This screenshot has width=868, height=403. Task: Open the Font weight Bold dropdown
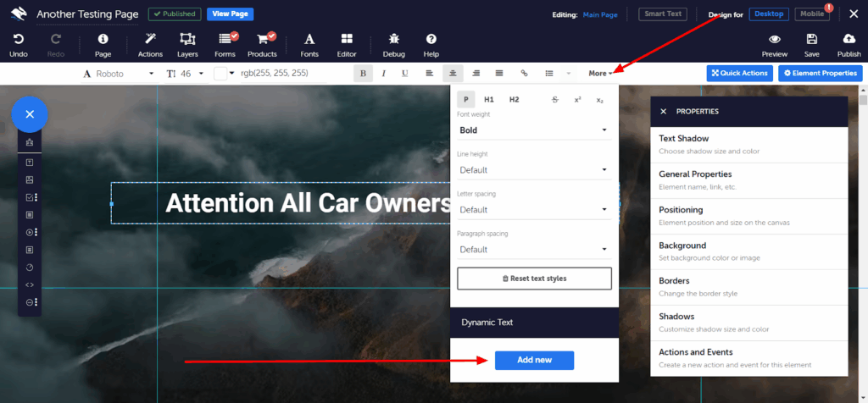click(533, 130)
